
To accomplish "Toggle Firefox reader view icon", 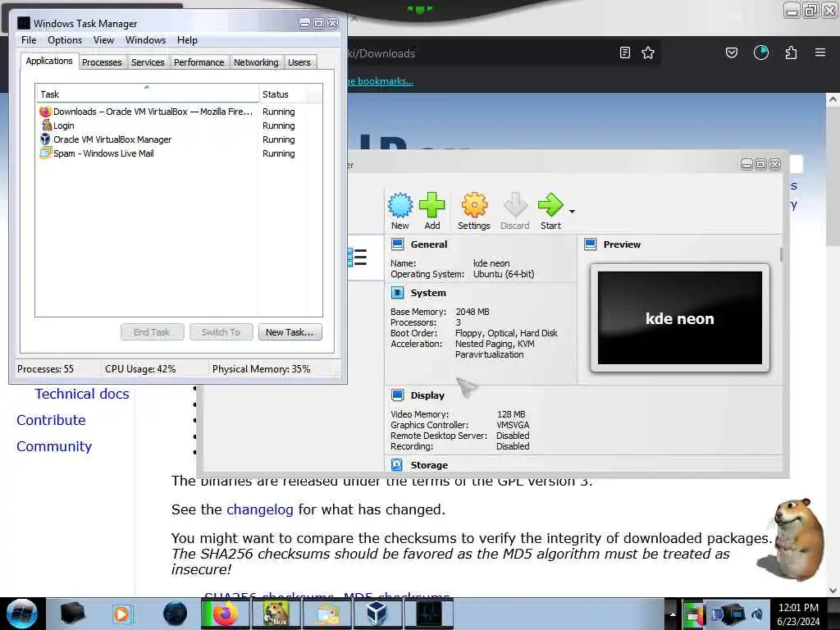I will [624, 52].
